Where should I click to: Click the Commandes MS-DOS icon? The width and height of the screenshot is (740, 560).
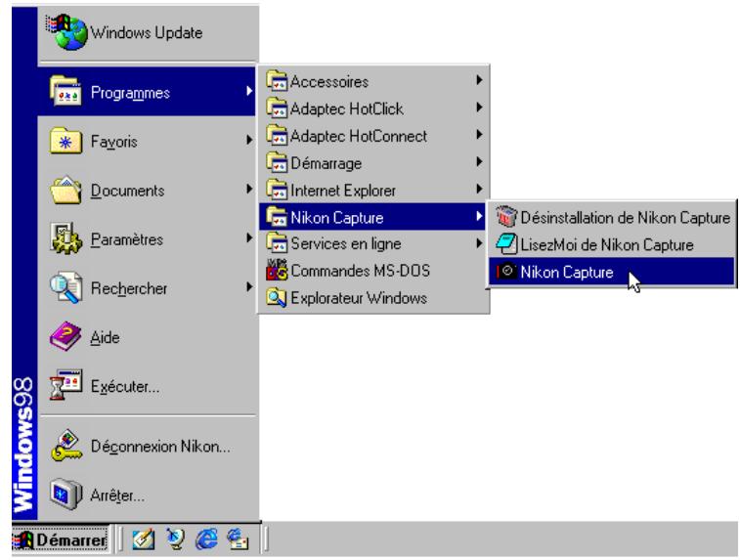click(277, 271)
